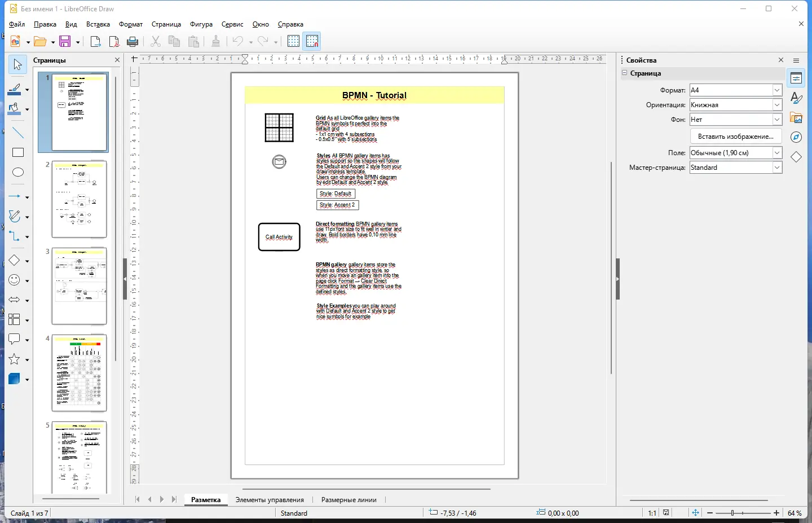Screen dimensions: 812x523
Task: Save the document with the floppy icon
Action: coord(65,41)
